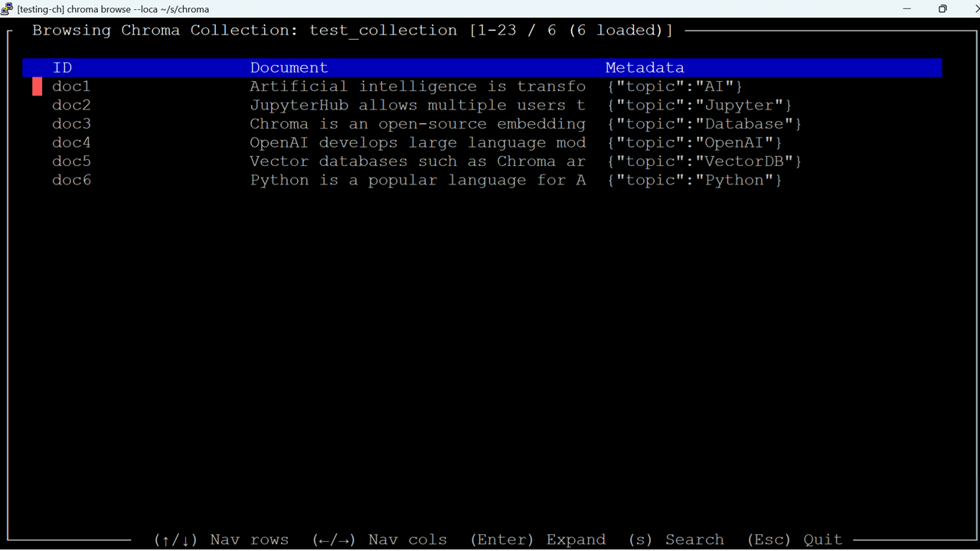Select the doc3 row ID
The height and width of the screenshot is (551, 980).
[71, 124]
